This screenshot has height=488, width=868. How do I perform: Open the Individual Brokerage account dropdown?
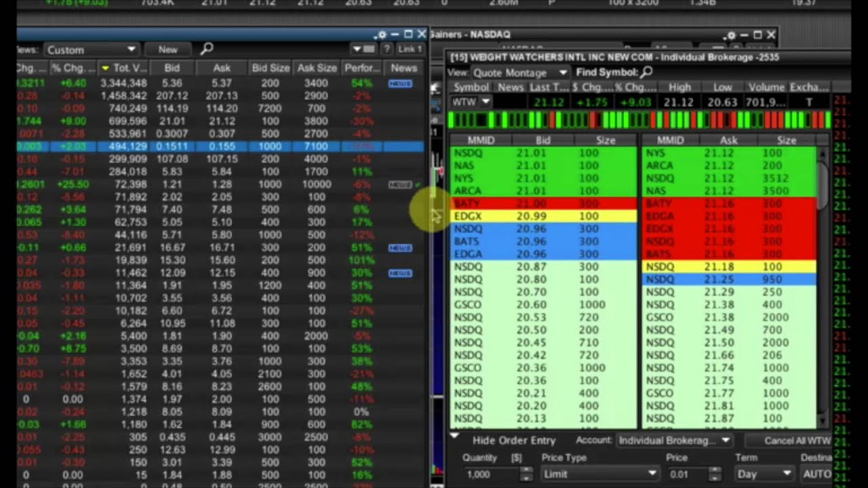click(673, 441)
